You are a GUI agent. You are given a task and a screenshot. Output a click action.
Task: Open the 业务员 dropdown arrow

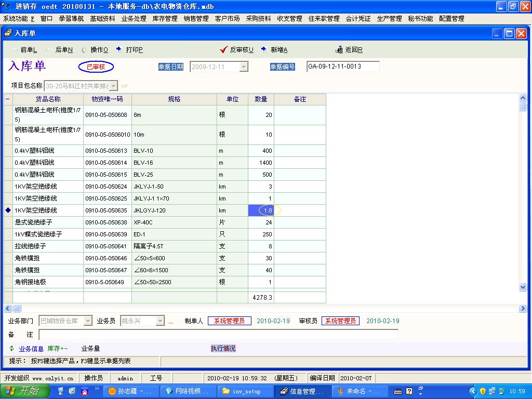coord(160,321)
